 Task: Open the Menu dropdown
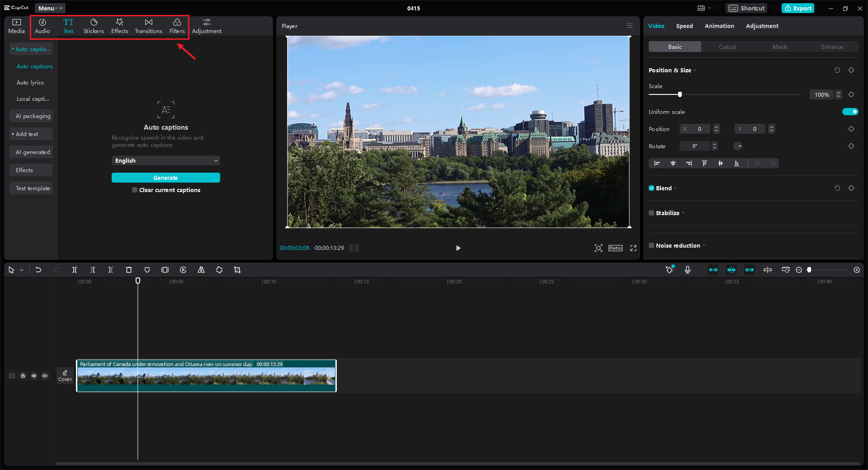tap(50, 8)
